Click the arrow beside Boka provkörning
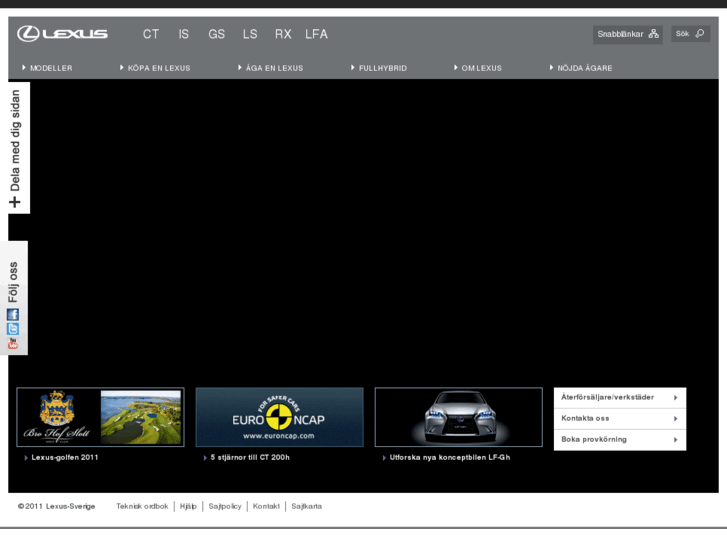Viewport: 727px width, 545px height. 676,440
